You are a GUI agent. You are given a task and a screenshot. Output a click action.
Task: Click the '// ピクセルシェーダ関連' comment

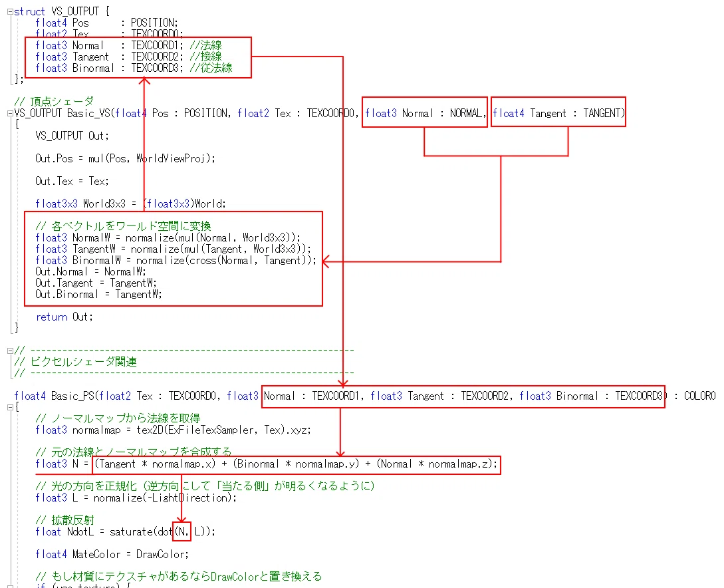coord(76,362)
